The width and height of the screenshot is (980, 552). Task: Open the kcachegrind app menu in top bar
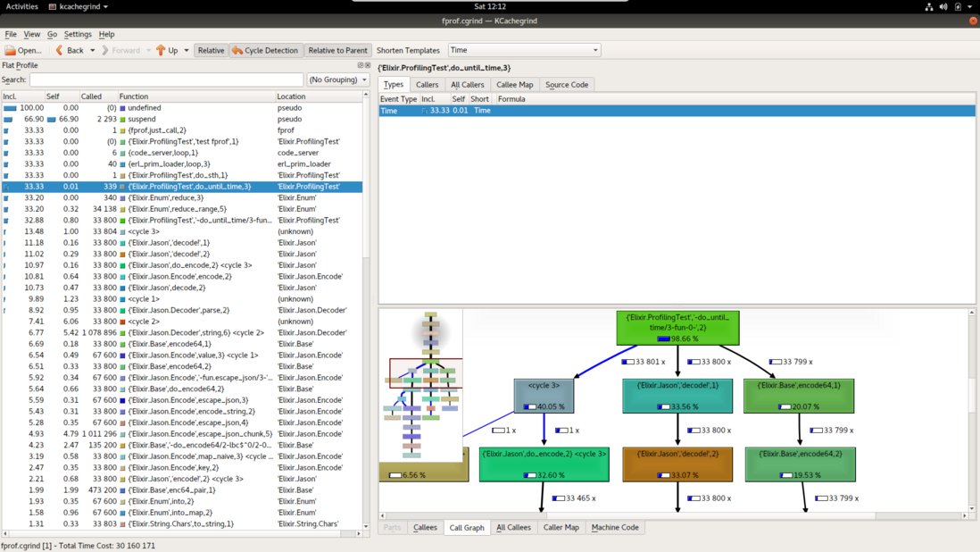[x=79, y=6]
